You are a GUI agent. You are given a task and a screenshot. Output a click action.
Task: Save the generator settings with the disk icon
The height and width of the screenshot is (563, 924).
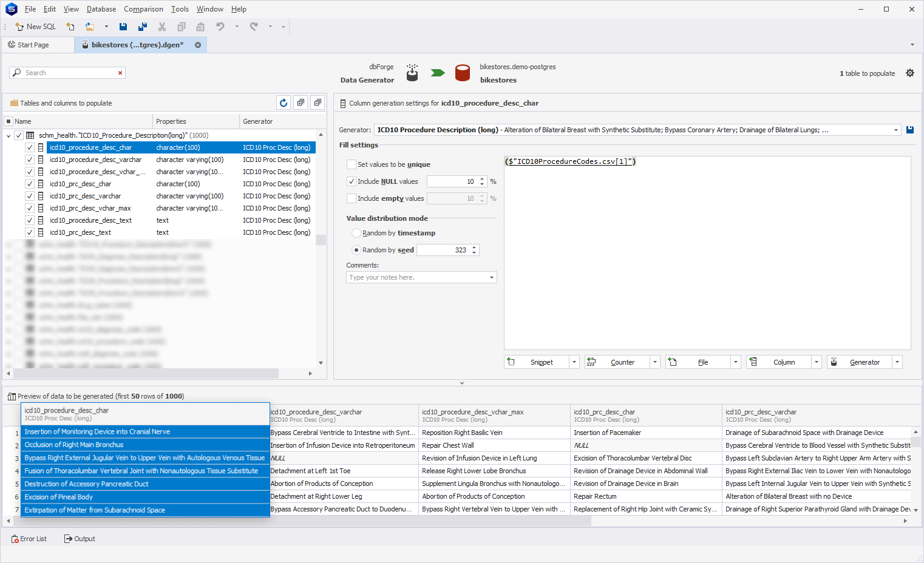point(910,130)
